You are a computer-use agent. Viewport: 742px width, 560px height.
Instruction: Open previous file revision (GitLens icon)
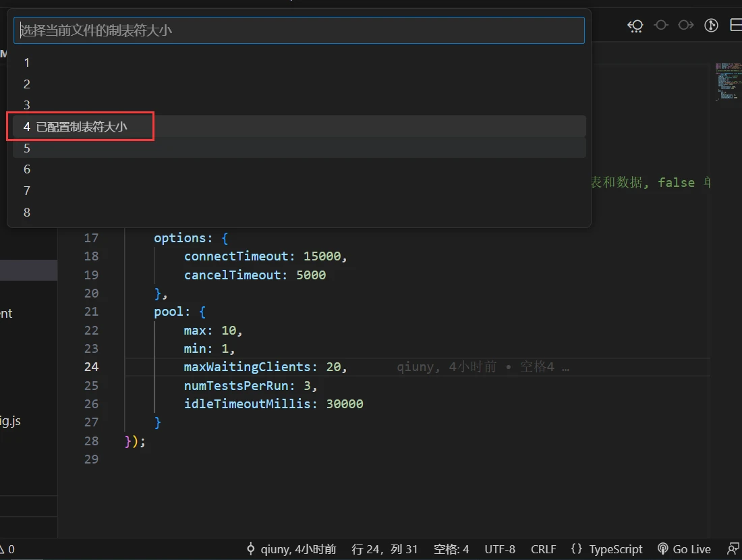pyautogui.click(x=635, y=26)
